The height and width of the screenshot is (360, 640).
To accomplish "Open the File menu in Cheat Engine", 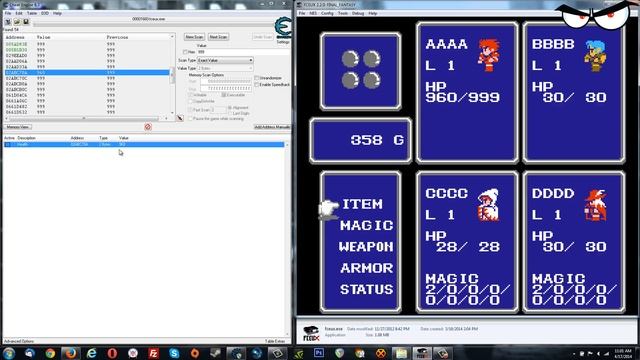I will (x=8, y=13).
